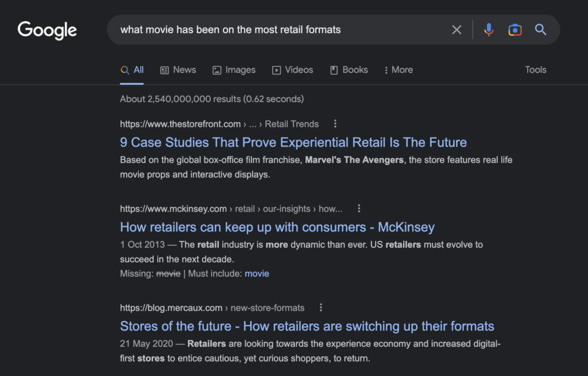The height and width of the screenshot is (376, 588).
Task: Open options menu for mckinsey.com result
Action: (359, 209)
